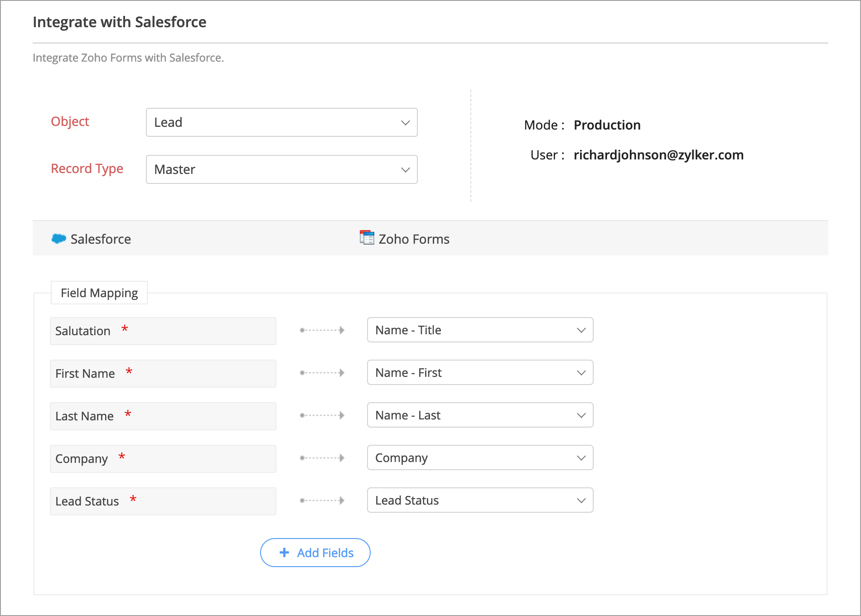Screen dimensions: 861x616
Task: Open the Name - Last mapping dropdown
Action: [x=480, y=415]
